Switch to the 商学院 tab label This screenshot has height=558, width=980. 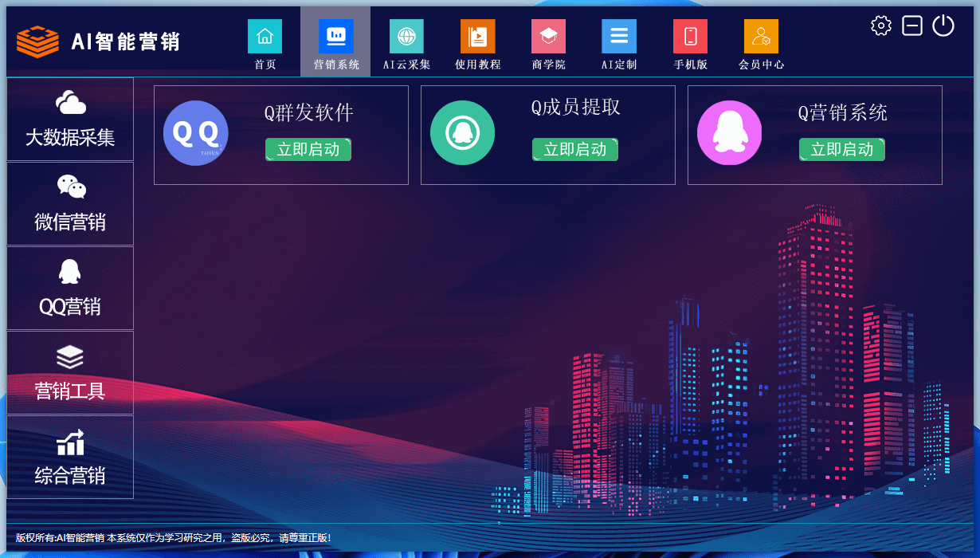[x=548, y=65]
